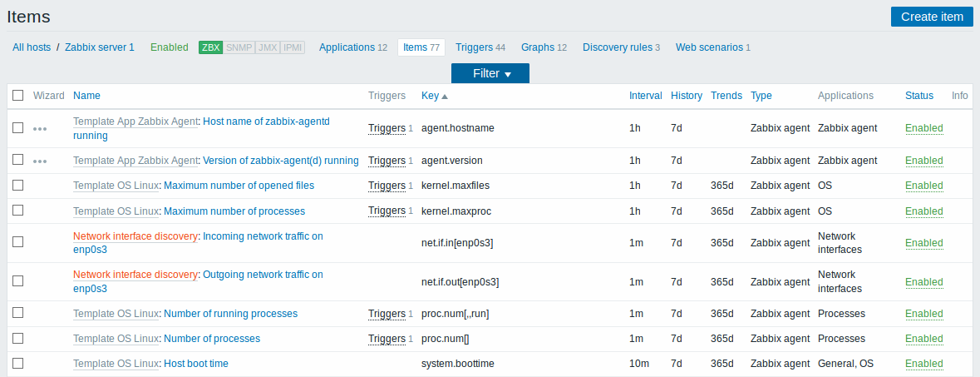
Task: Click the Create item button
Action: [x=931, y=17]
